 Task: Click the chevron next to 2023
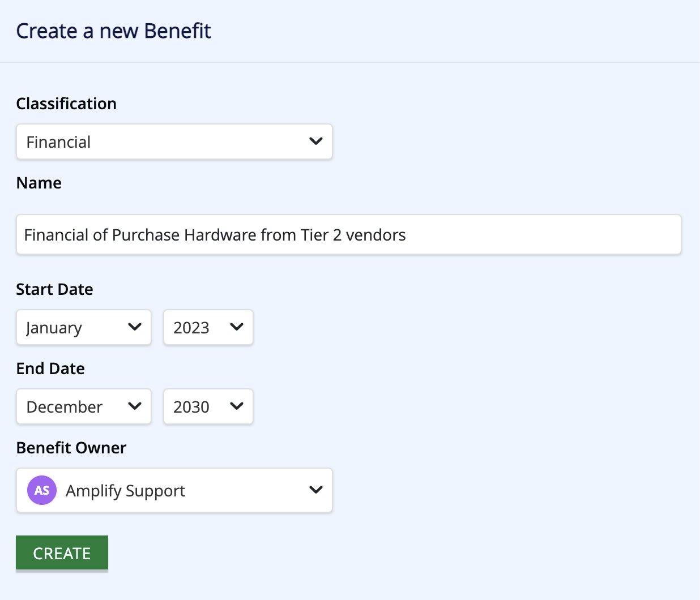(237, 327)
